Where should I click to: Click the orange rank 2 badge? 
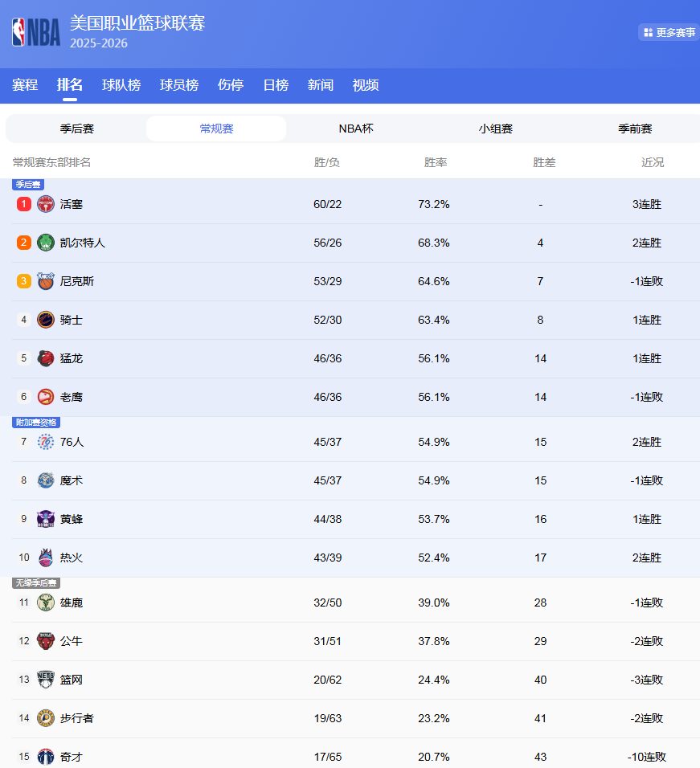[23, 243]
